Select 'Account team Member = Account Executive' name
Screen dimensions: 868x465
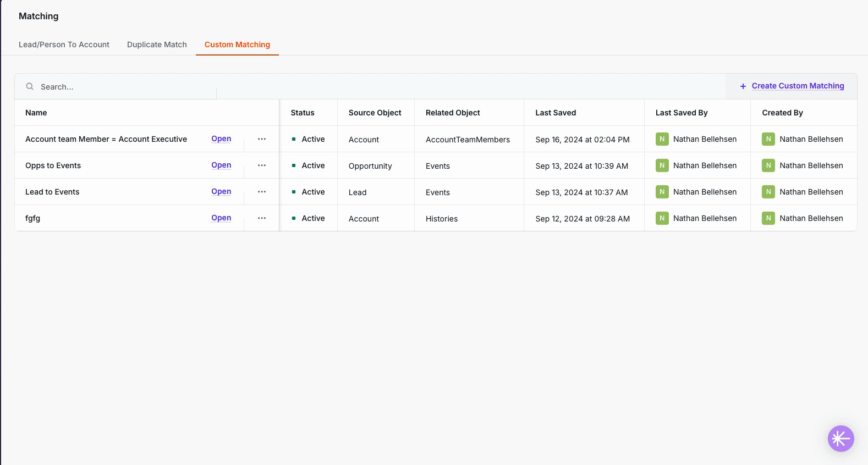coord(106,139)
